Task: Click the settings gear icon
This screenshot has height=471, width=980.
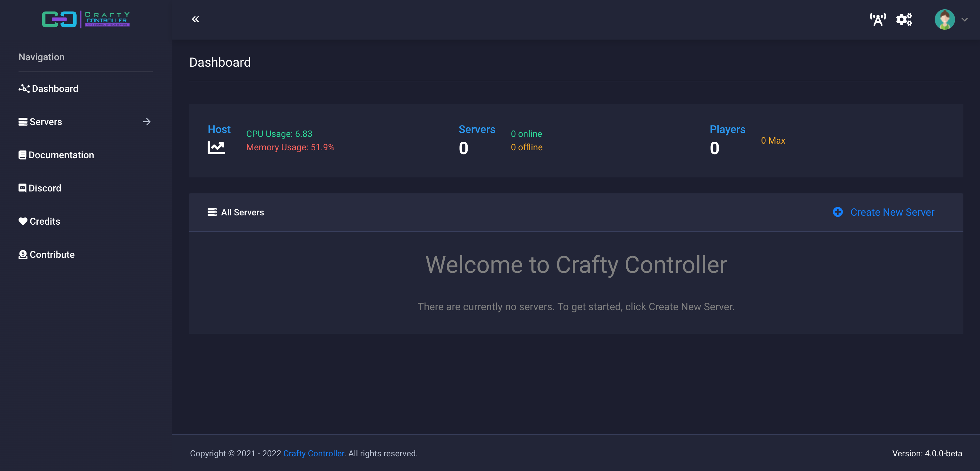Action: click(x=904, y=19)
